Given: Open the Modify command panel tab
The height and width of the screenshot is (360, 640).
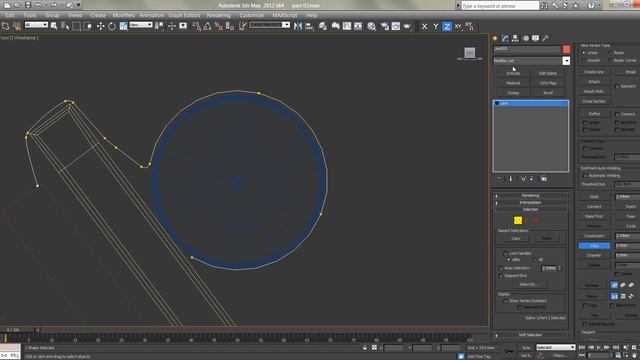Looking at the screenshot, I should [505, 38].
